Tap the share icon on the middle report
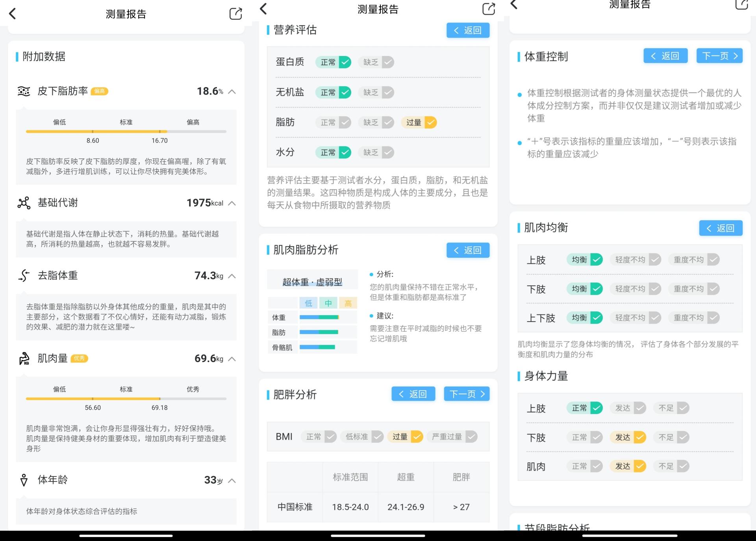756x541 pixels. point(488,9)
